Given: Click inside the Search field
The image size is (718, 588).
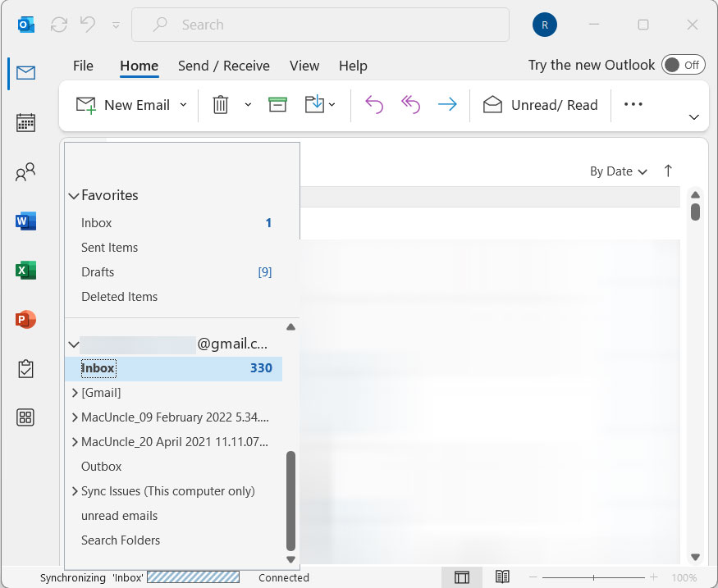Looking at the screenshot, I should [320, 25].
